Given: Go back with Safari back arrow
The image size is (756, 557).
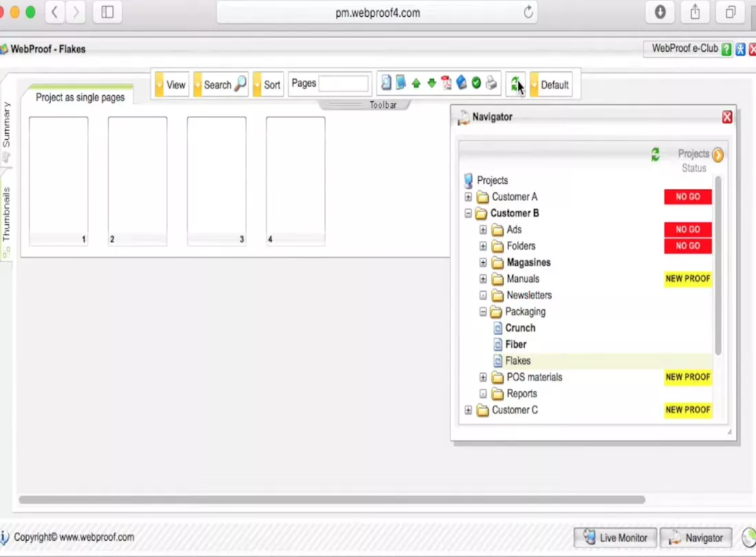Looking at the screenshot, I should 55,12.
